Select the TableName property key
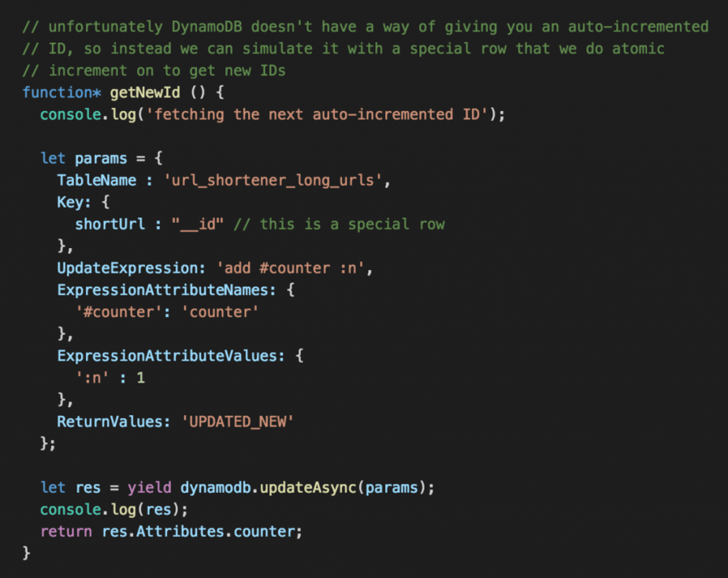728x578 pixels. (x=96, y=180)
